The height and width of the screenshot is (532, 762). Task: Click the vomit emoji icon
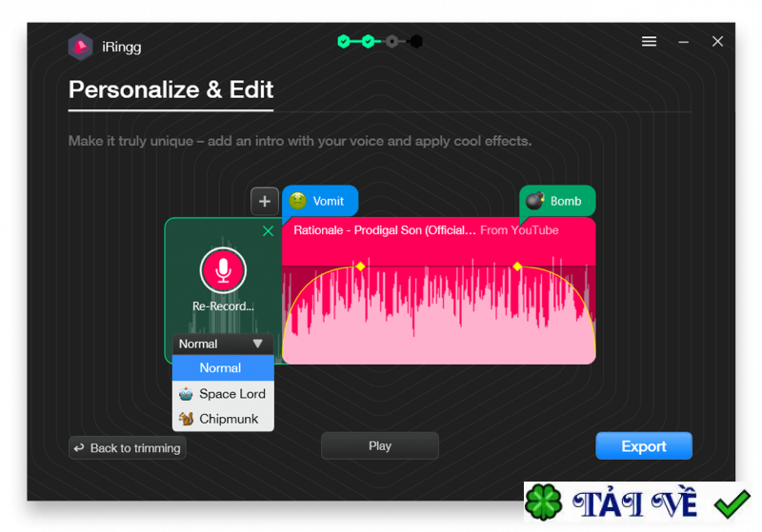point(298,201)
